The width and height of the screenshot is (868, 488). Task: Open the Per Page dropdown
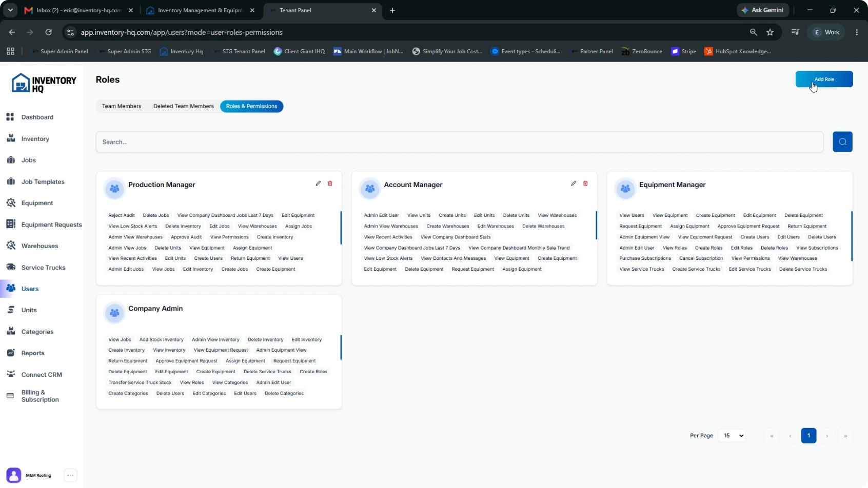(732, 436)
